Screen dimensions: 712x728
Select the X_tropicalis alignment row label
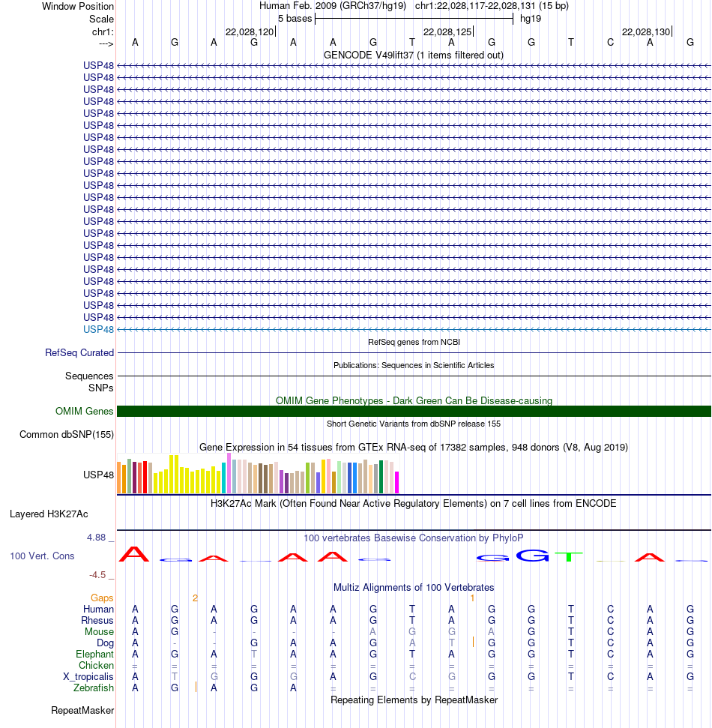click(88, 676)
